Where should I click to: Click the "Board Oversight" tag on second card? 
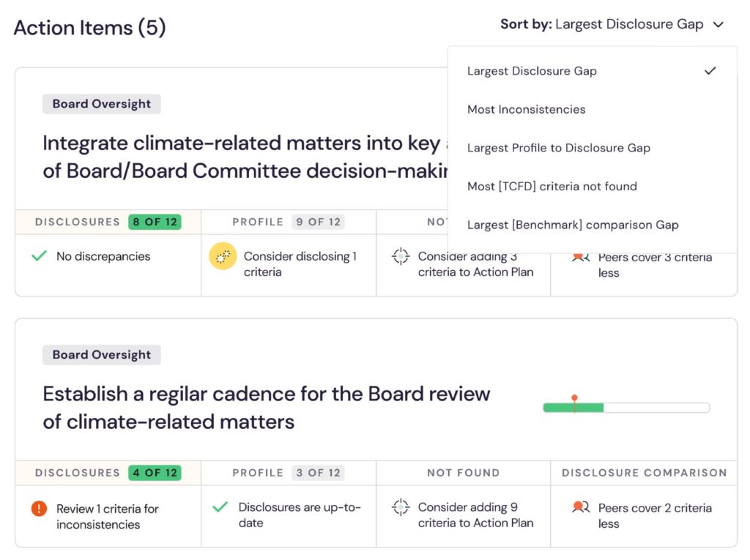coord(101,354)
